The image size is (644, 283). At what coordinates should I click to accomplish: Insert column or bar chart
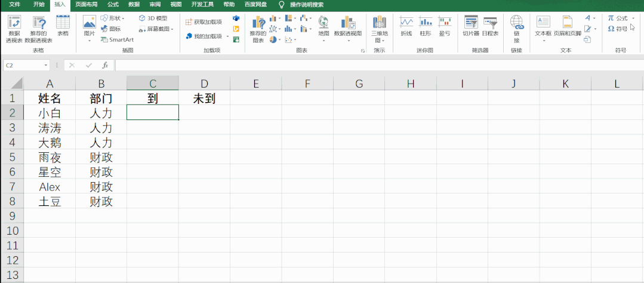(x=275, y=18)
